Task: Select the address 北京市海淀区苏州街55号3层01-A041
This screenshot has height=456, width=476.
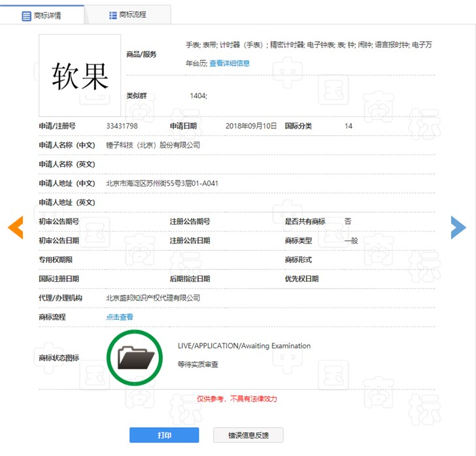Action: 162,183
